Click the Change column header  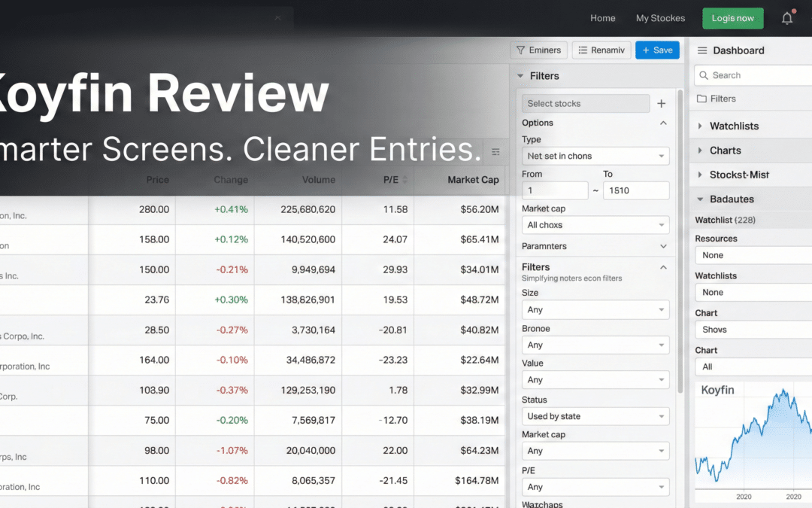click(231, 180)
